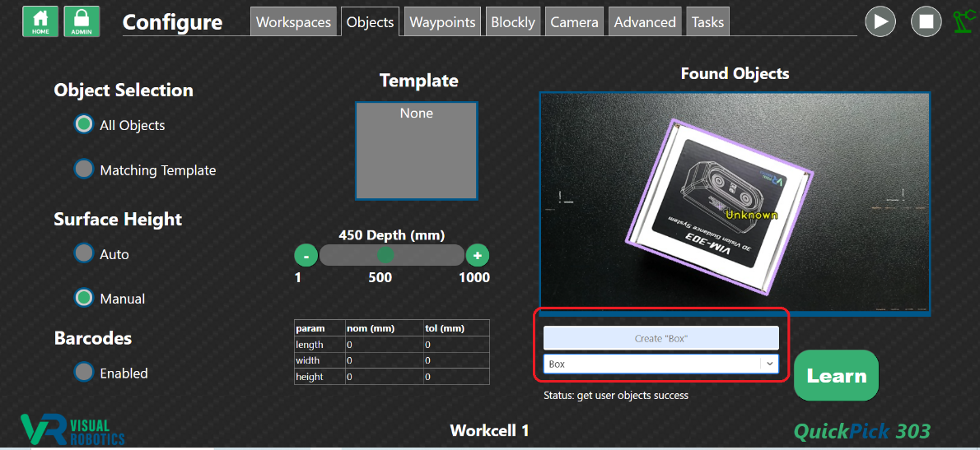Increase depth with the plus button
The height and width of the screenshot is (450, 980).
point(478,255)
